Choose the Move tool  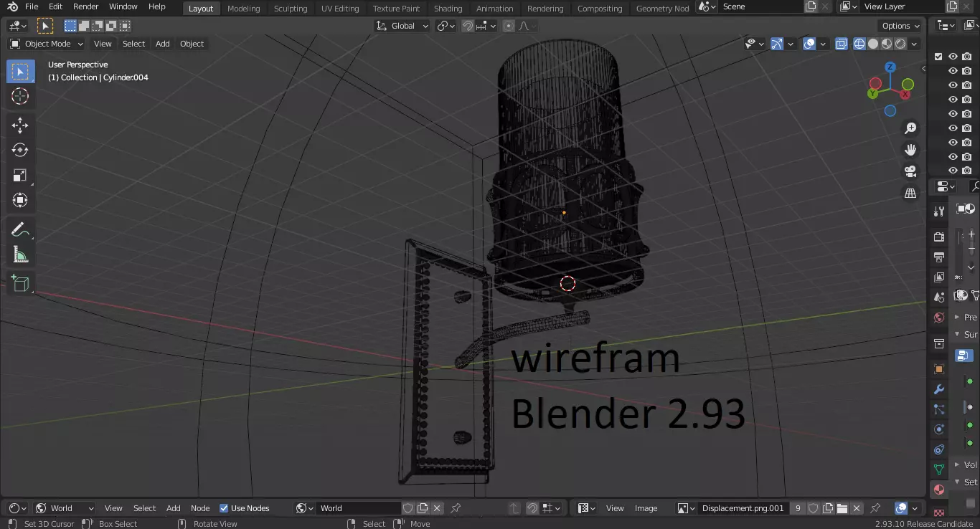(20, 125)
